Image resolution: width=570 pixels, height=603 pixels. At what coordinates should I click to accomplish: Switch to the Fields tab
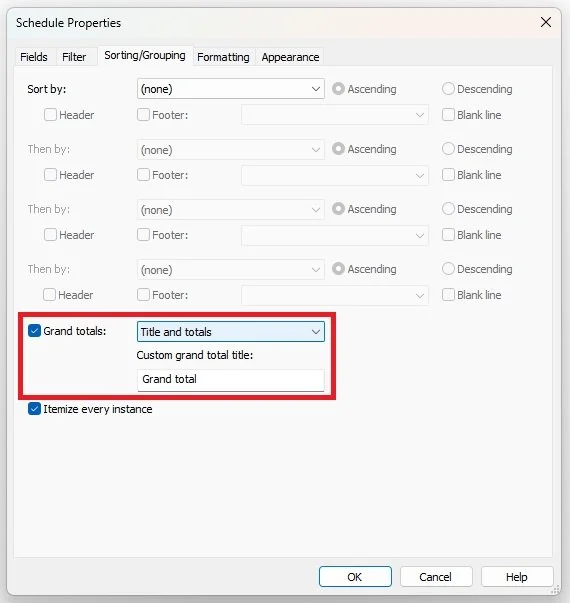(x=34, y=57)
